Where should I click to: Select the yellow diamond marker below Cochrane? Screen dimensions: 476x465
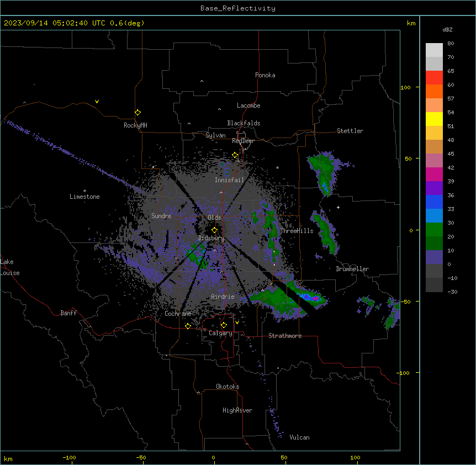(x=188, y=326)
